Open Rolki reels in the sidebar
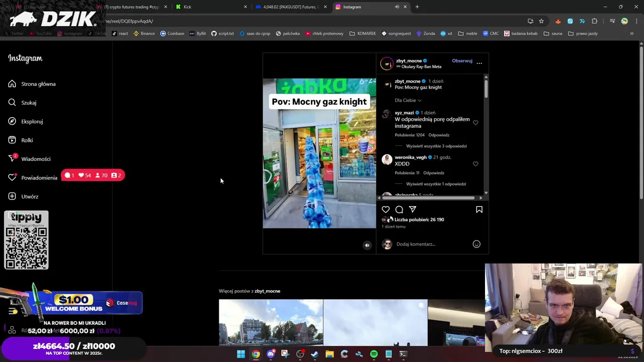 coord(20,140)
